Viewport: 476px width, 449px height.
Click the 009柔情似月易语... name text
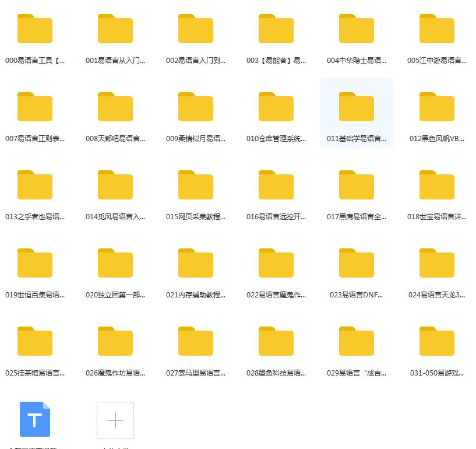tap(196, 139)
